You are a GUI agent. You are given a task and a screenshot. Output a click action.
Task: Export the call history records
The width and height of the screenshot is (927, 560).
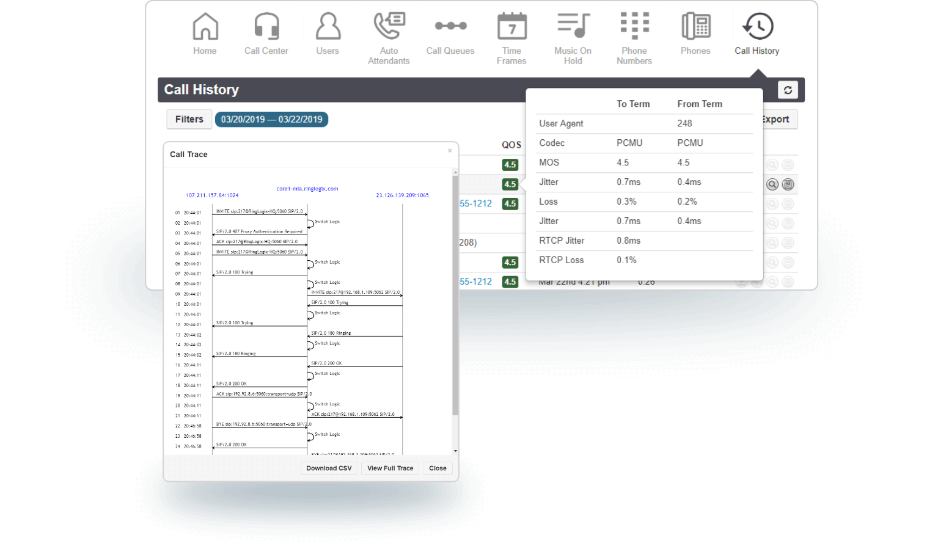coord(777,119)
